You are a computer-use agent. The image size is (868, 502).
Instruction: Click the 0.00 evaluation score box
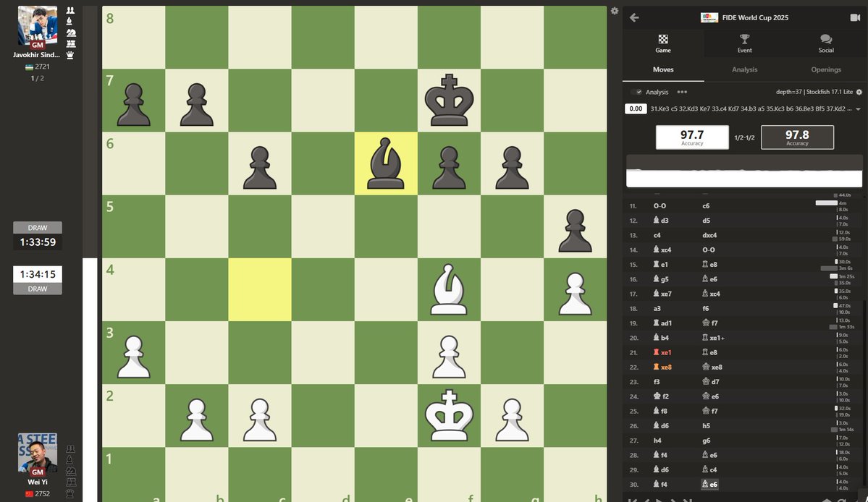click(636, 109)
